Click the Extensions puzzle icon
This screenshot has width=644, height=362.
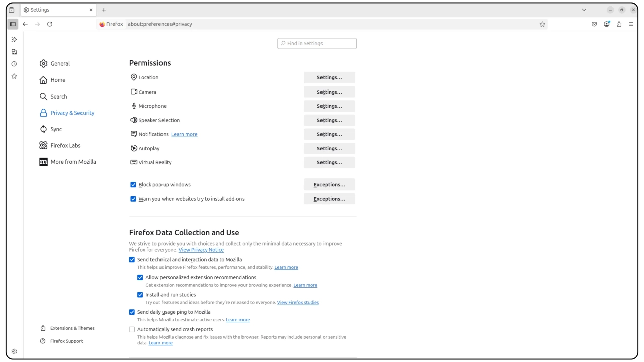pos(619,24)
